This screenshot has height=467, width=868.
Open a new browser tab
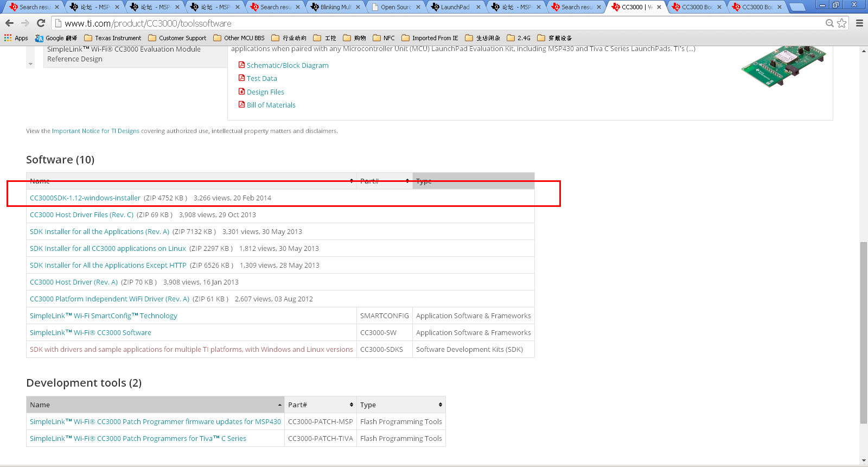pyautogui.click(x=797, y=7)
